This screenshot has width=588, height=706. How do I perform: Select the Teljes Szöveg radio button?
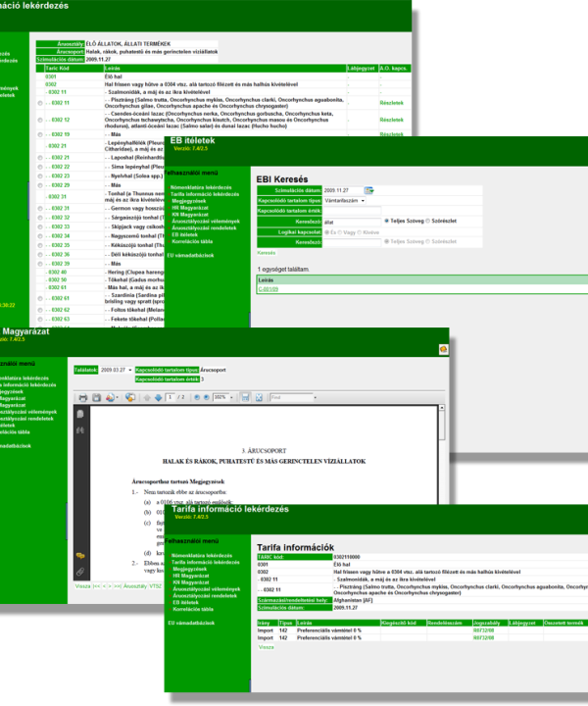(388, 221)
